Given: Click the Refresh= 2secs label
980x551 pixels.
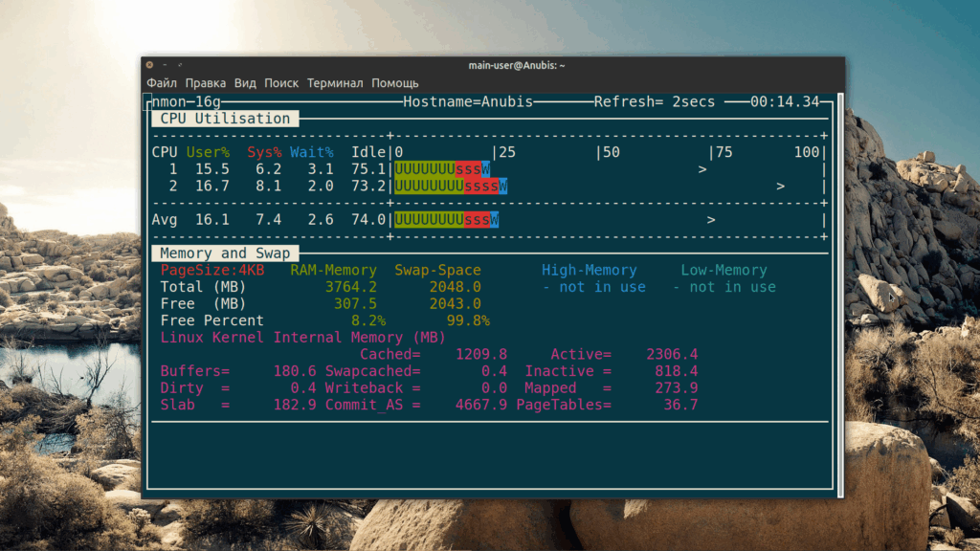Looking at the screenshot, I should point(654,101).
